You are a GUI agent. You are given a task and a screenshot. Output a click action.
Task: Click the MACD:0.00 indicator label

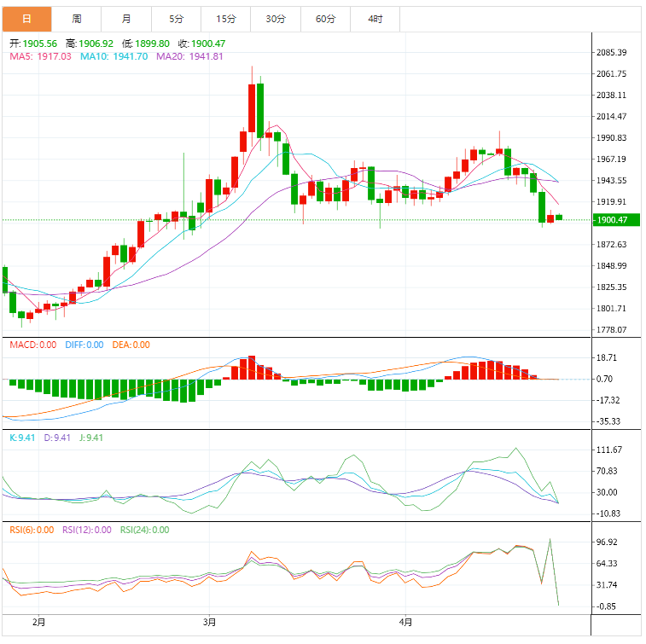[33, 345]
